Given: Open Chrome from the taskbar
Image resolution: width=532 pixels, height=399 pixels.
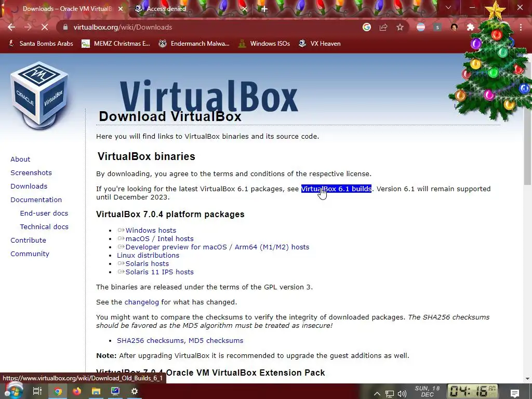Looking at the screenshot, I should 58,392.
